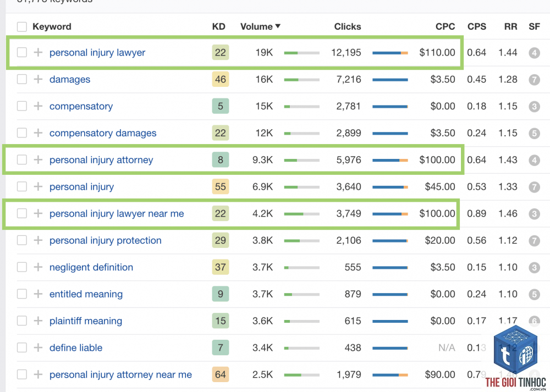This screenshot has height=392, width=550.
Task: Plus icon for 'personal injury attorney near me'
Action: tap(38, 374)
